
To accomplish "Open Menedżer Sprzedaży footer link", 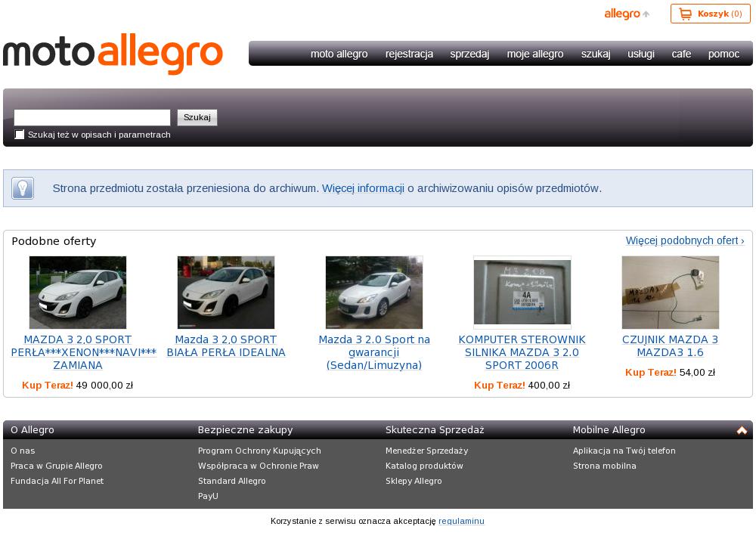I will [426, 451].
